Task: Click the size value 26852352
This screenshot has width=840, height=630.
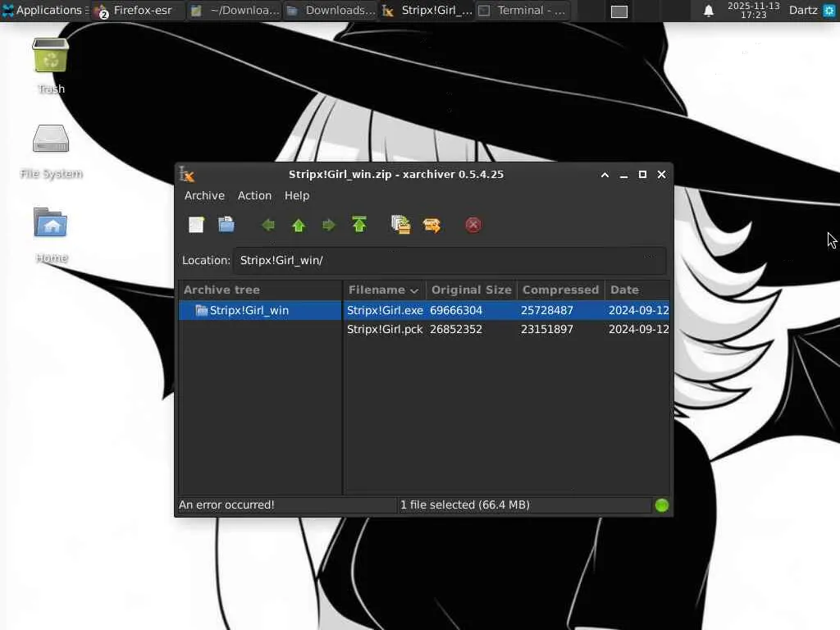Action: (x=456, y=329)
